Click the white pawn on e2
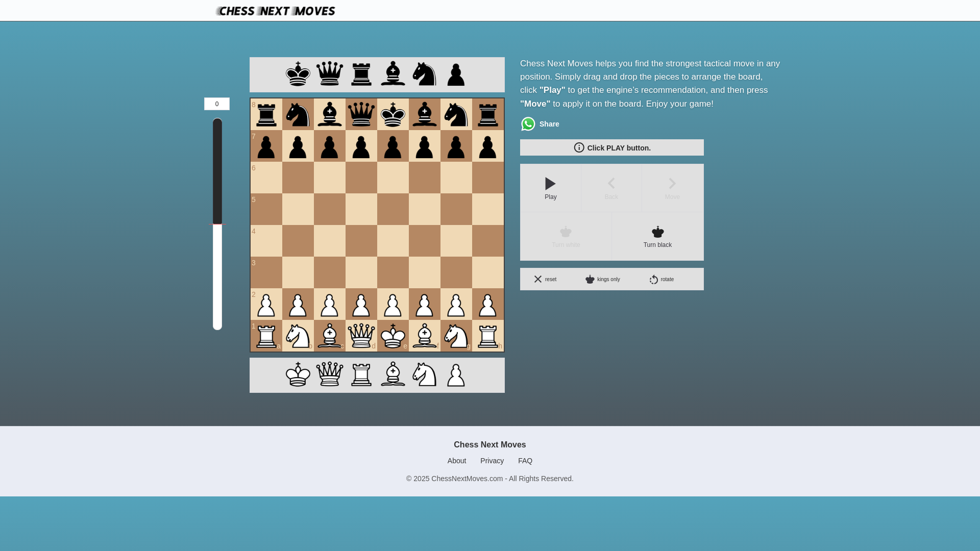The height and width of the screenshot is (551, 980). 393,304
